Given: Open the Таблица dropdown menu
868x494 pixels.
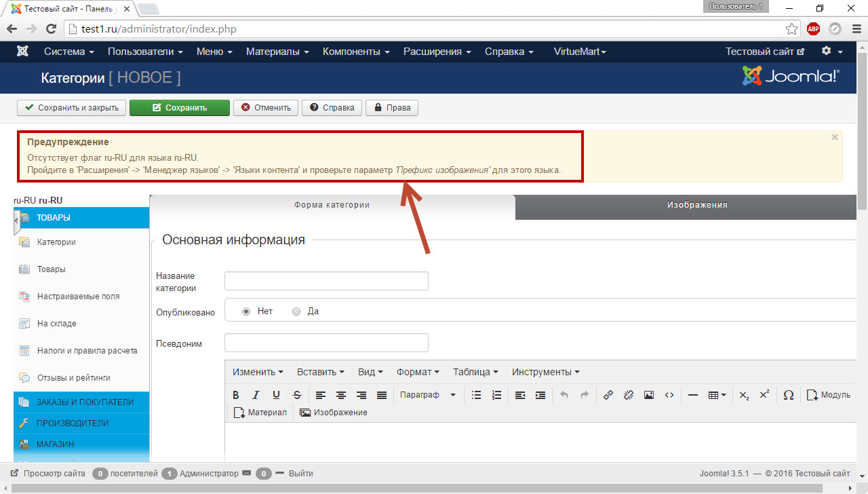Looking at the screenshot, I should coord(475,372).
